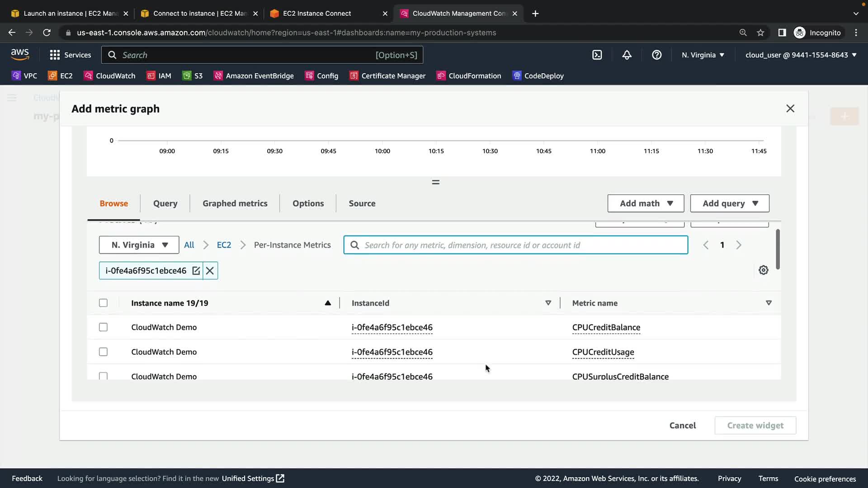Open the N. Virginia metrics region selector

[139, 245]
